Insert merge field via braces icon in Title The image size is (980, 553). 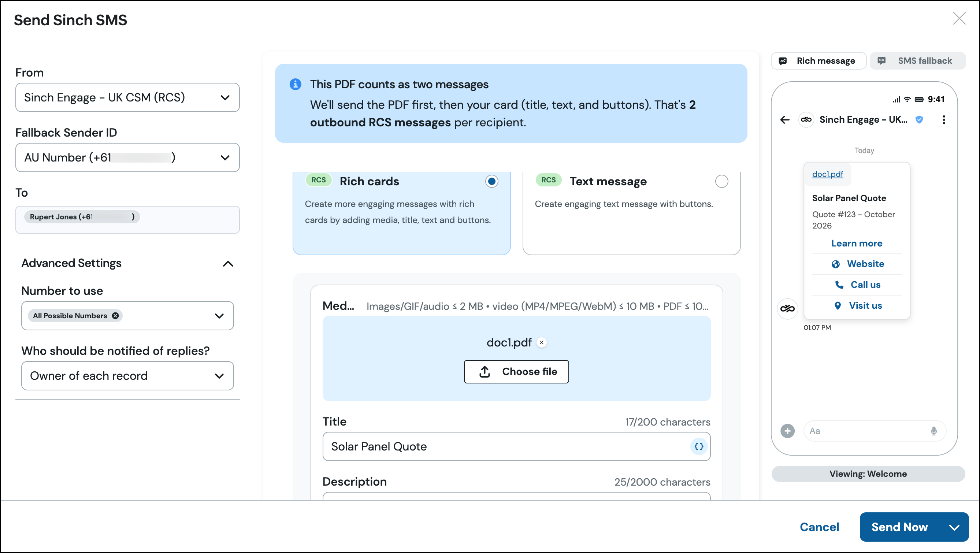(698, 446)
